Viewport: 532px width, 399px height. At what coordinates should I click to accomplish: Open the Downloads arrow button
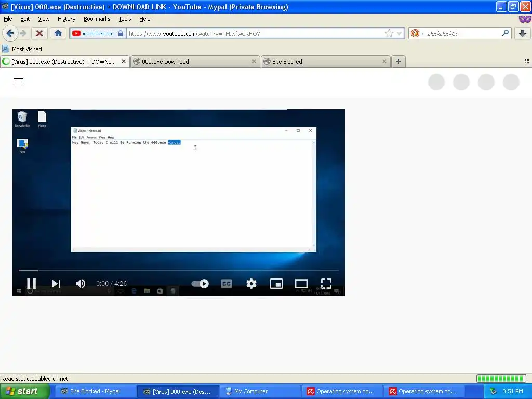(x=523, y=33)
